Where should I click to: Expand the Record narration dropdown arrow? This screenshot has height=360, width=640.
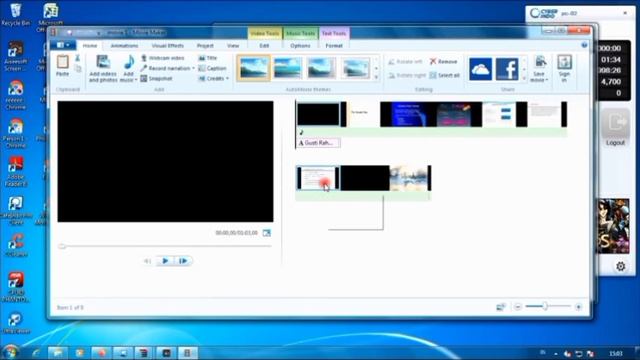tap(193, 68)
